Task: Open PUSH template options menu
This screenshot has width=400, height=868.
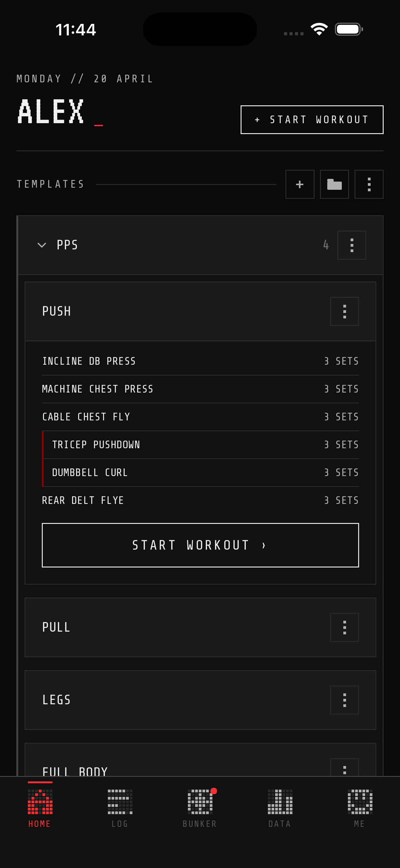Action: [x=344, y=311]
